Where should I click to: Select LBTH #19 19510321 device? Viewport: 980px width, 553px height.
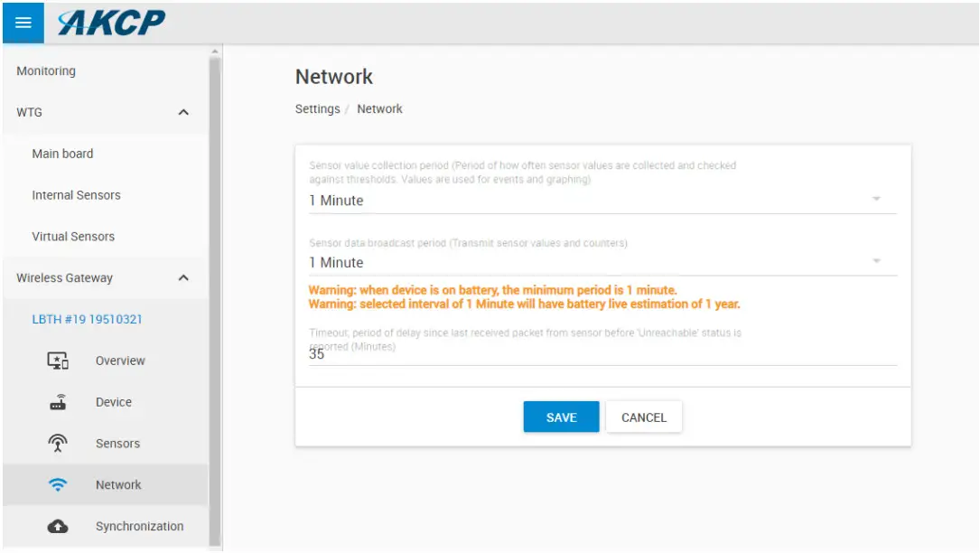[x=87, y=319]
